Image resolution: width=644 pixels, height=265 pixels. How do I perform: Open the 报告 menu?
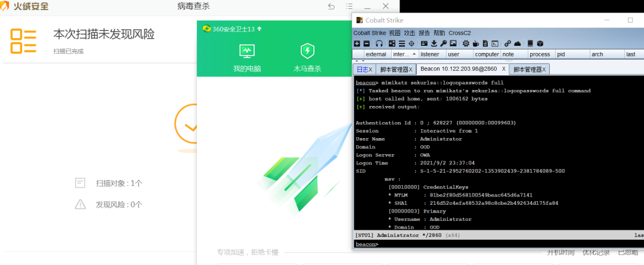click(x=425, y=33)
